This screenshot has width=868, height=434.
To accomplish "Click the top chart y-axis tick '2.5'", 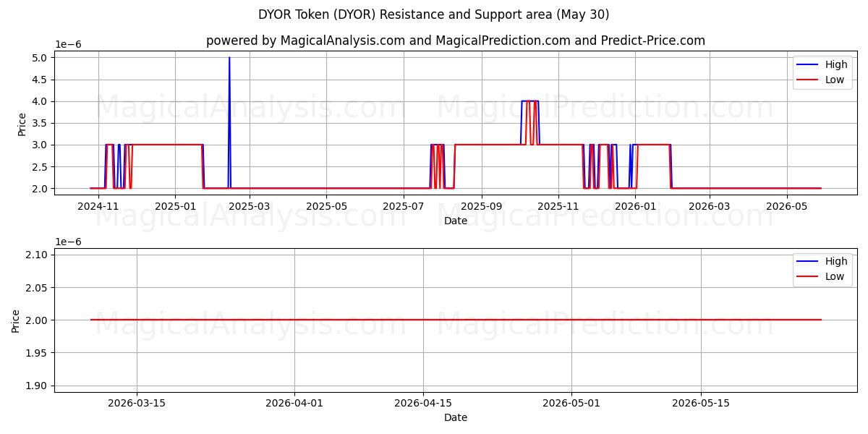I will [x=39, y=167].
